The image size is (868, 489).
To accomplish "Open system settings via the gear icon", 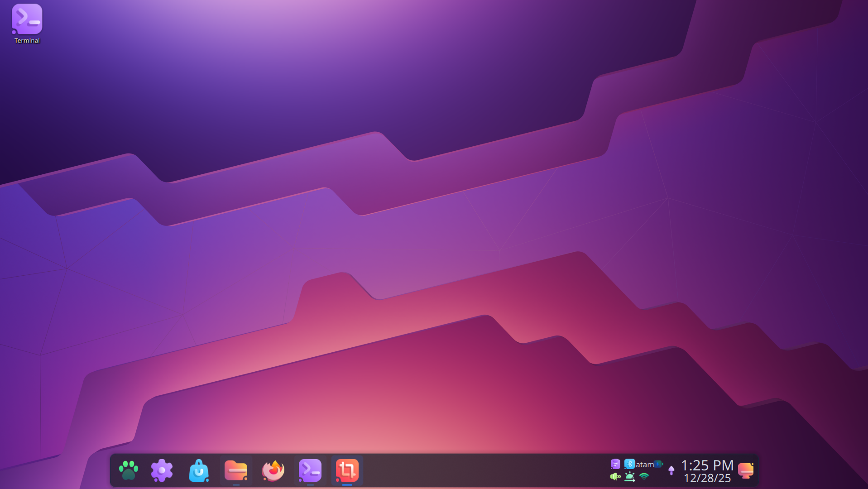I will pyautogui.click(x=161, y=471).
